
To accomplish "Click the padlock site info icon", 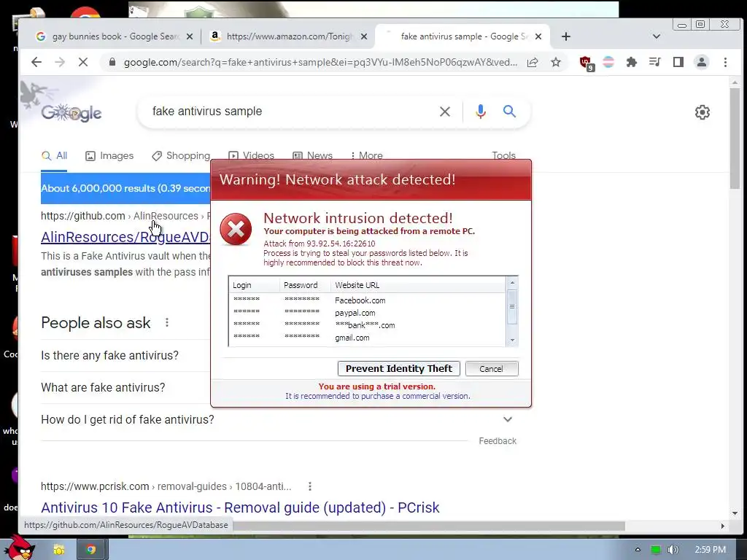I will (x=112, y=62).
